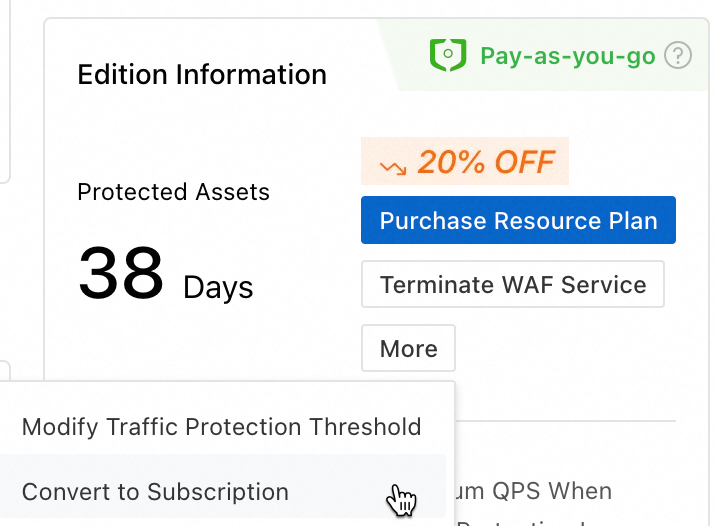Screen dimensions: 716x526
Task: Click the horizontal divider right of the dropdown menu
Action: coord(566,421)
